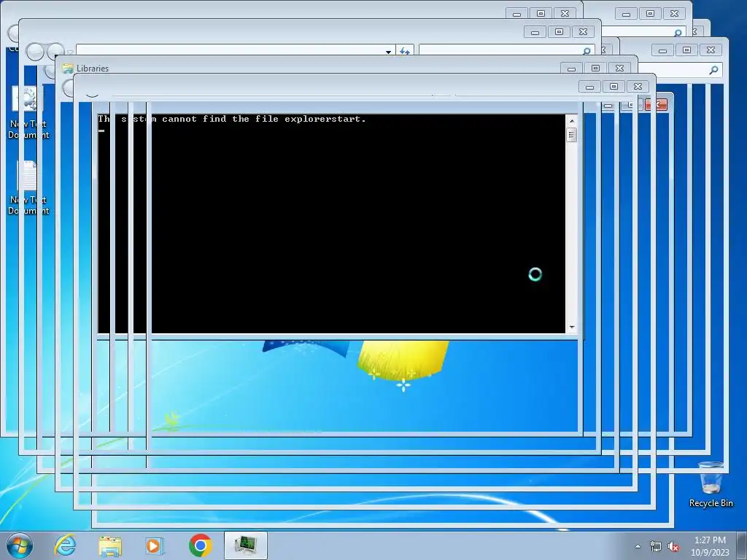Click the Libraries window folder icon
The width and height of the screenshot is (747, 560).
click(x=68, y=68)
